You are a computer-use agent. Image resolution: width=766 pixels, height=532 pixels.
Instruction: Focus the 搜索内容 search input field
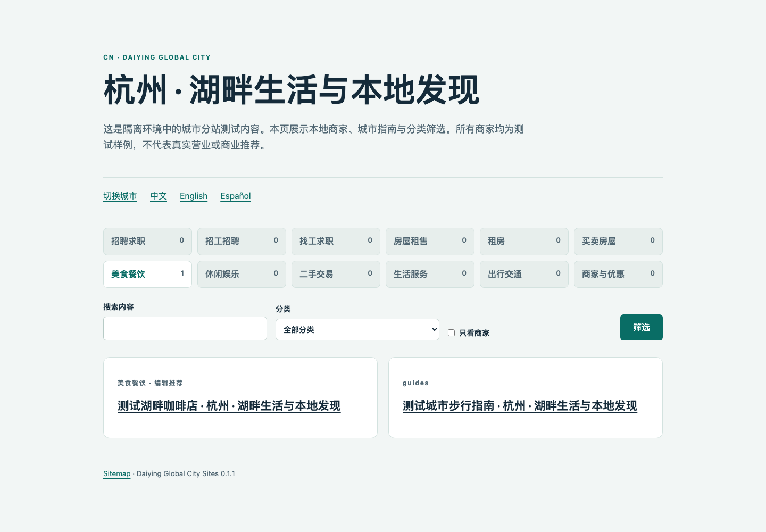185,328
